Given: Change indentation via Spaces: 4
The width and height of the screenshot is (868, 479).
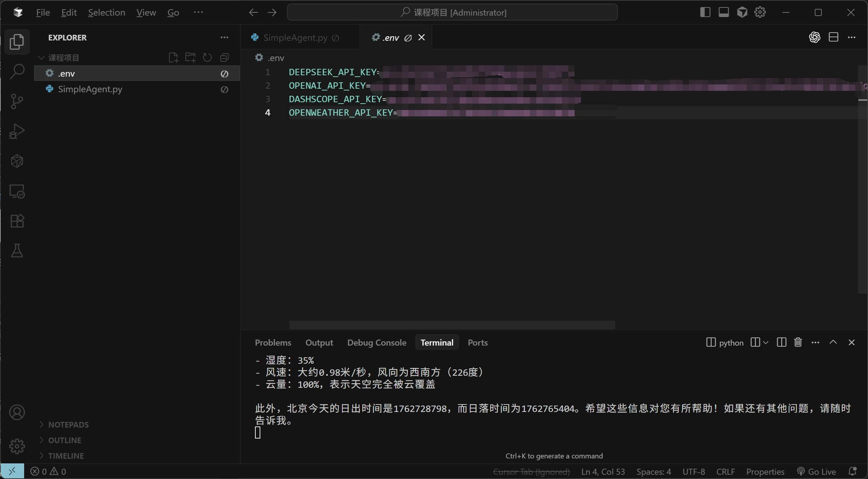Looking at the screenshot, I should 653,472.
